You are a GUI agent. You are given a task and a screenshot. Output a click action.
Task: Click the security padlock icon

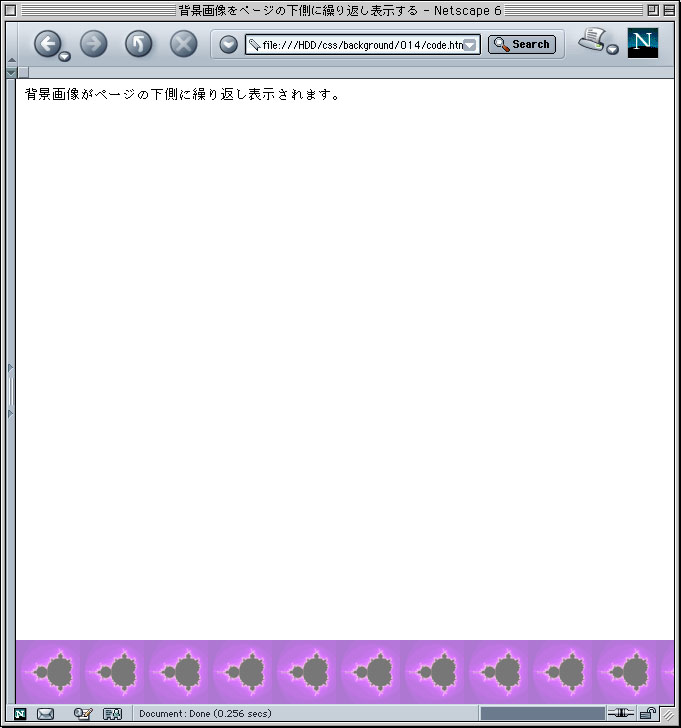648,713
